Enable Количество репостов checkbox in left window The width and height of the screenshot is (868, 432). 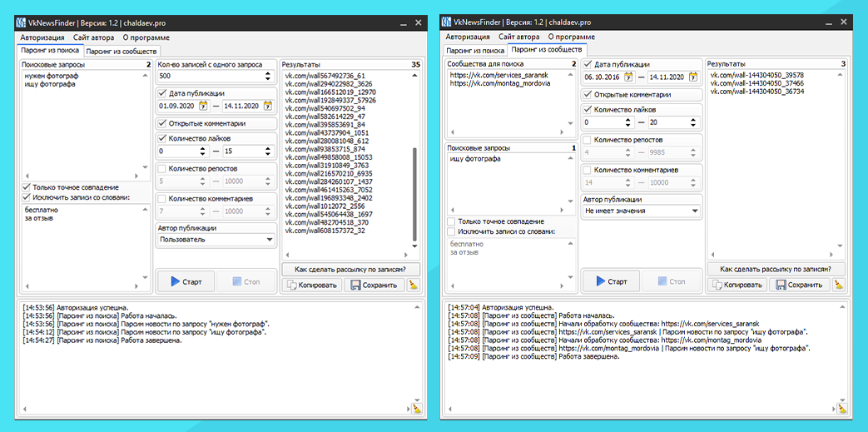coord(162,168)
